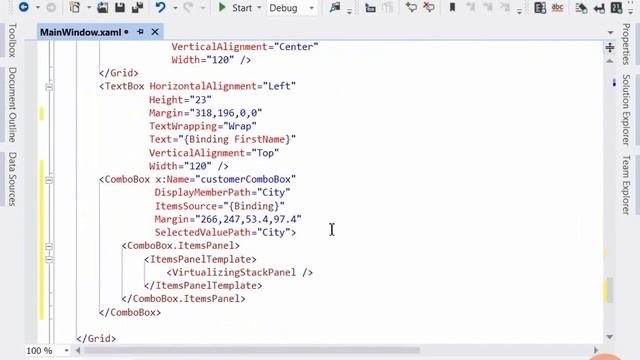Screen dimensions: 640x360
Task: Comment out the selected lines
Action: [411, 7]
